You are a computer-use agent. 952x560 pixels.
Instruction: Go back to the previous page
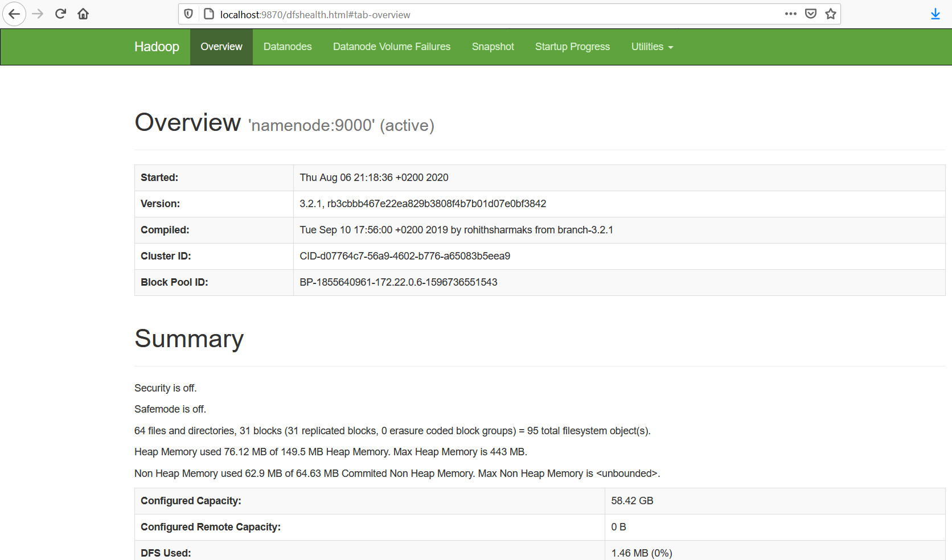tap(14, 14)
